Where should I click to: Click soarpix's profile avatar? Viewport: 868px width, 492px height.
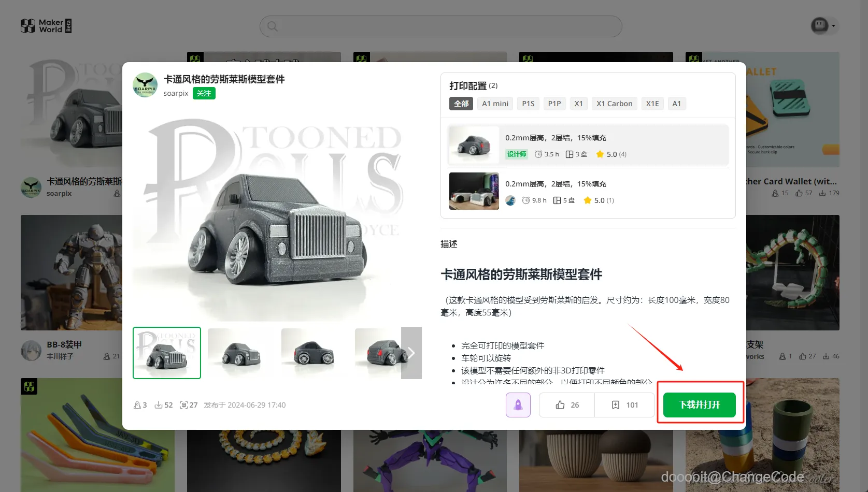[x=145, y=84]
